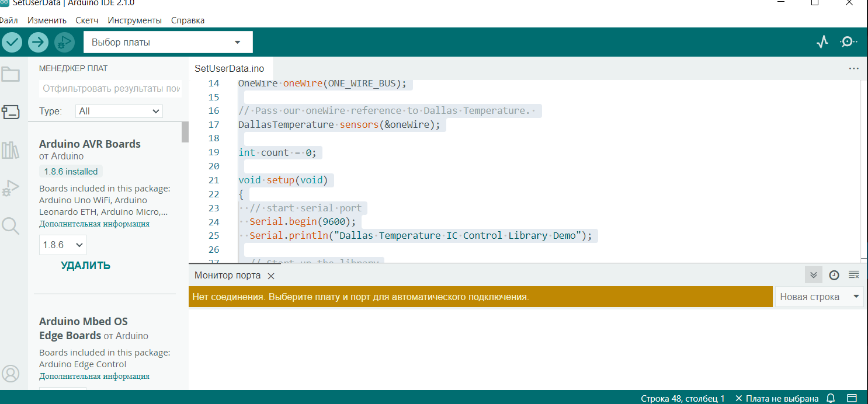Select the Монитор порта panel tab
This screenshot has height=404, width=868.
[227, 276]
